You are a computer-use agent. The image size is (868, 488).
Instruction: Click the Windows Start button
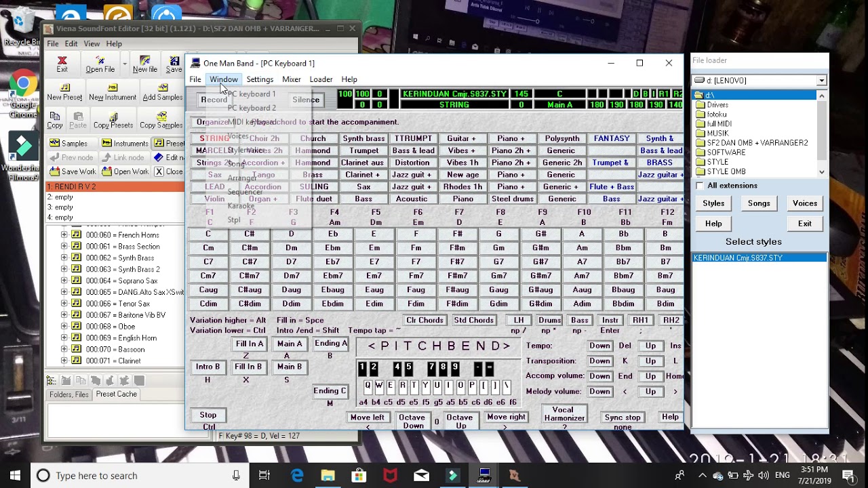point(15,475)
